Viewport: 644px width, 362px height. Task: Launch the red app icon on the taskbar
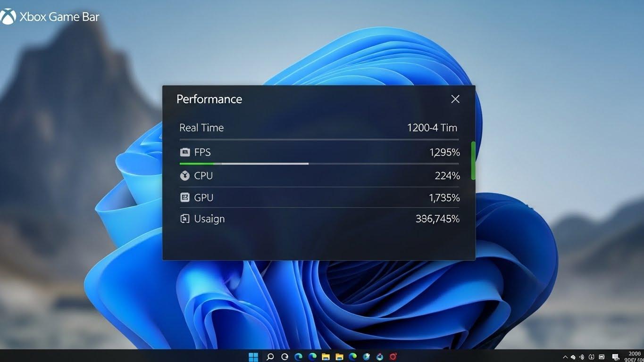tap(392, 357)
